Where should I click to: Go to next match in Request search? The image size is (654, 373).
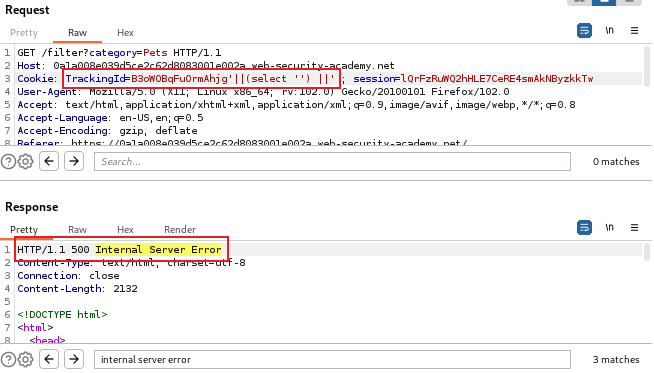74,161
